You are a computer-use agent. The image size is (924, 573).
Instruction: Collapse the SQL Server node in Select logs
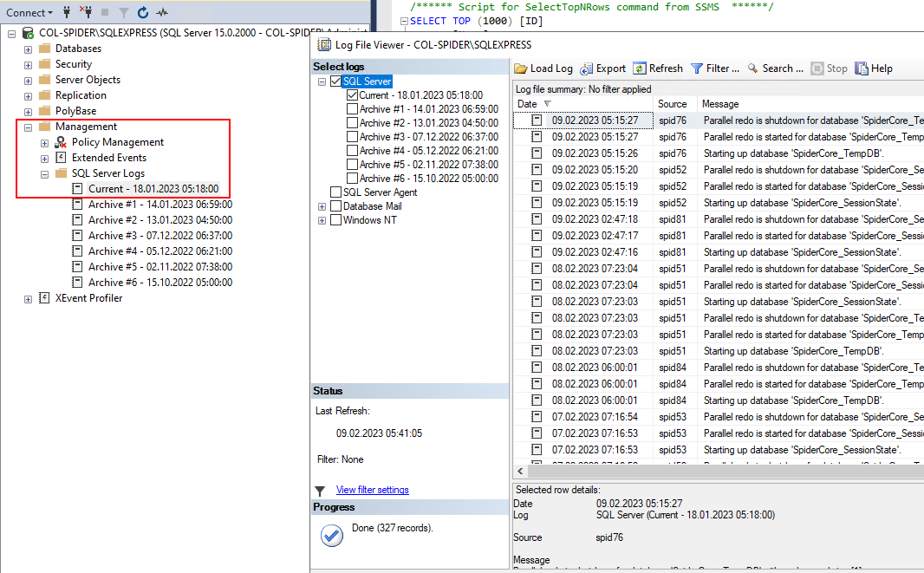322,82
